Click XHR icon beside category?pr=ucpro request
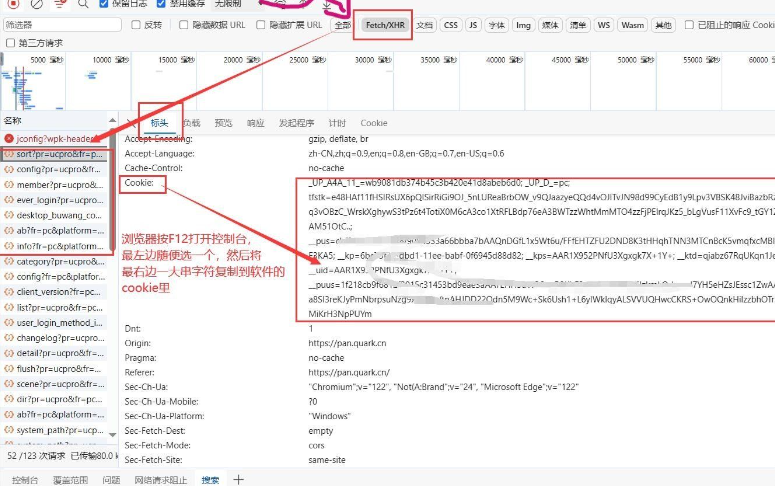The height and width of the screenshot is (486, 775). (9, 261)
